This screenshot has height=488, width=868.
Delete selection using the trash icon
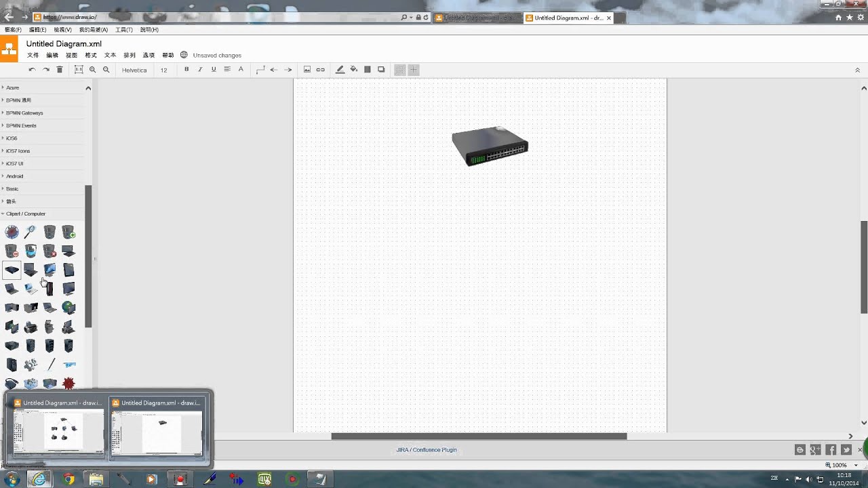[x=60, y=70]
